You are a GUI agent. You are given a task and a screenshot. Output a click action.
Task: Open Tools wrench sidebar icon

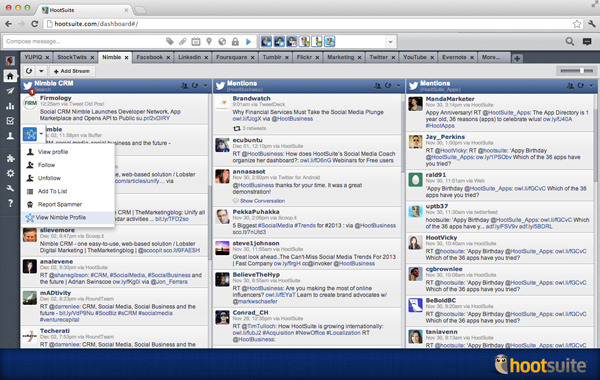[x=10, y=188]
